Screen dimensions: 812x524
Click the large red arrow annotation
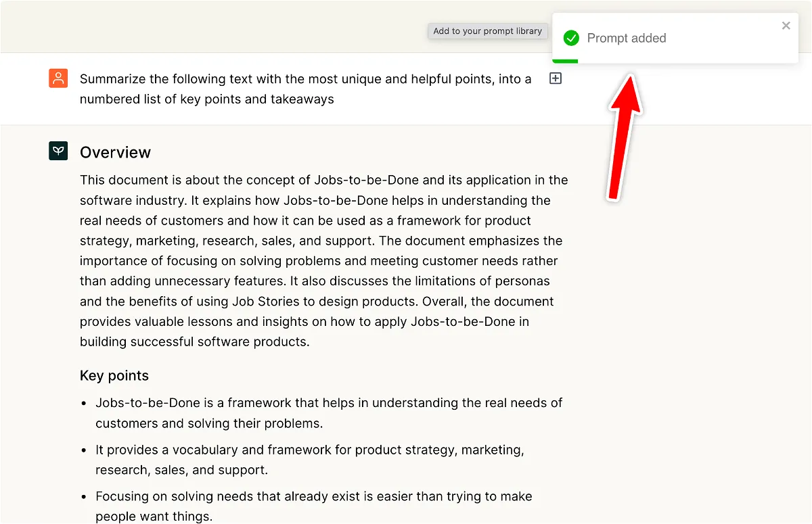click(625, 135)
